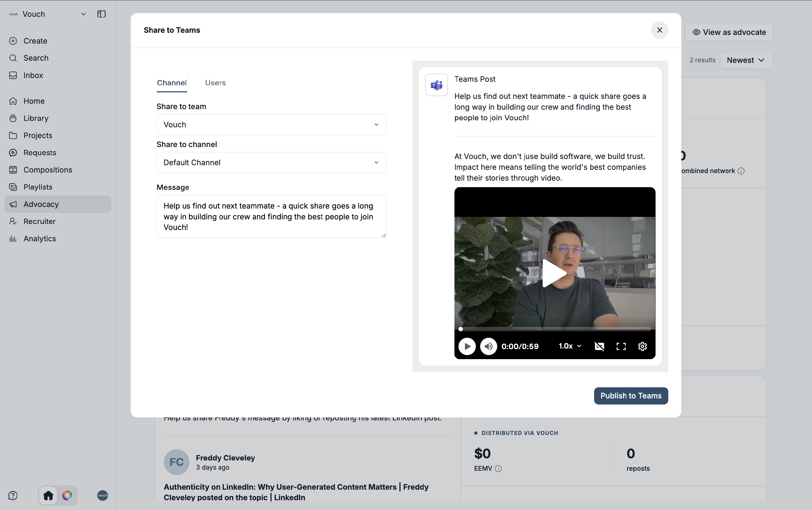Toggle video captions off icon
Viewport: 812px width, 510px height.
coord(599,346)
